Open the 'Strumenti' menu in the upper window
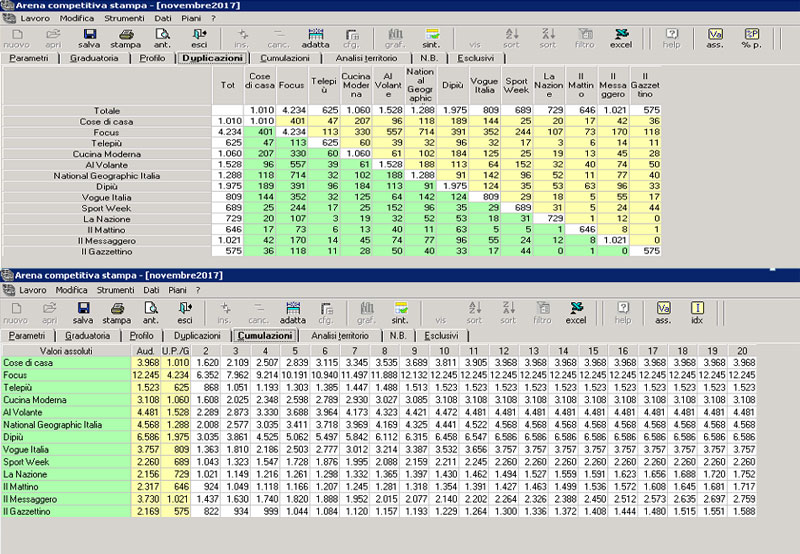Image resolution: width=800 pixels, height=554 pixels. 125,16
